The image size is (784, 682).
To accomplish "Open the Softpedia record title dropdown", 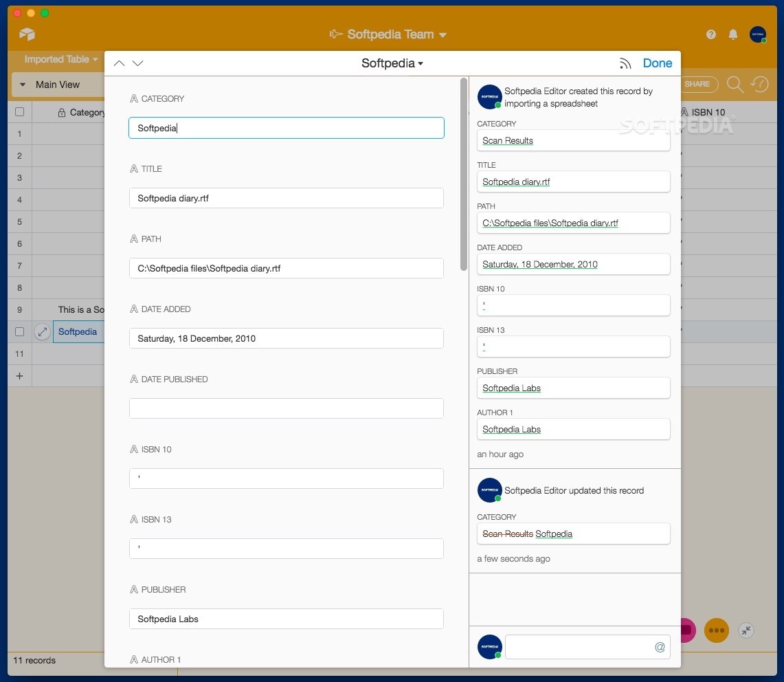I will click(392, 63).
